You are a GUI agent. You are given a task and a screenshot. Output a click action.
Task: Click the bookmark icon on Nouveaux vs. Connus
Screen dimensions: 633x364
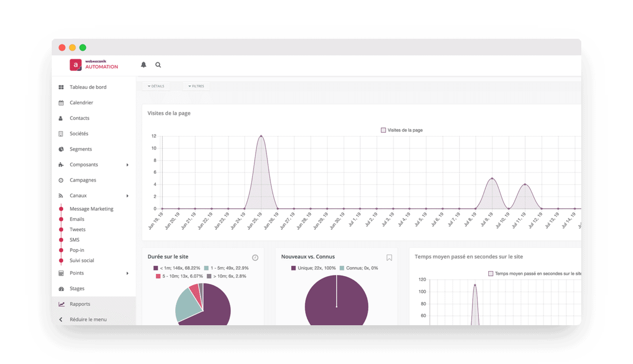click(389, 257)
